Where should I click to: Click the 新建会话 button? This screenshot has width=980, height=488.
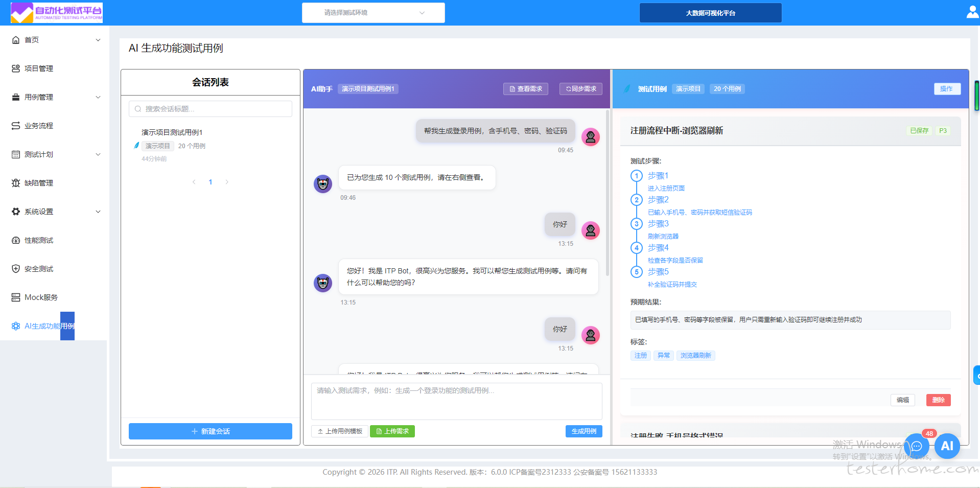(x=210, y=431)
